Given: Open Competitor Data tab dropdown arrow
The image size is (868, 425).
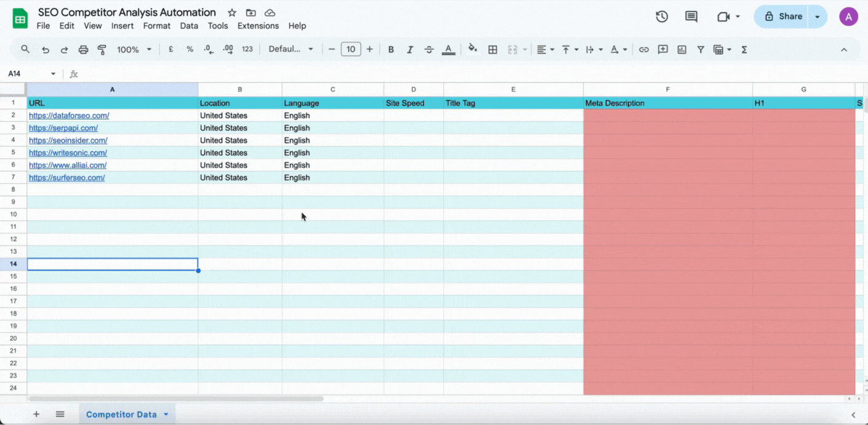Looking at the screenshot, I should (166, 415).
